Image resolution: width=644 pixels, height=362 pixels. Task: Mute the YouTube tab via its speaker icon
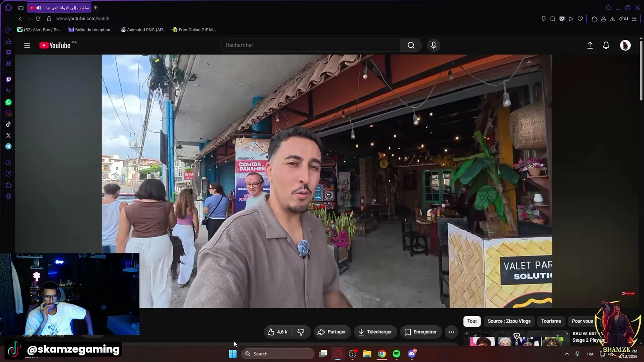pyautogui.click(x=39, y=8)
